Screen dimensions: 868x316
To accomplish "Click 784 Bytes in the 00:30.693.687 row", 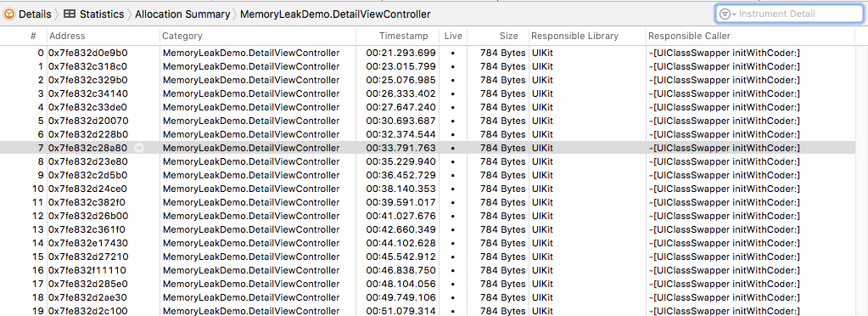I will pos(502,121).
